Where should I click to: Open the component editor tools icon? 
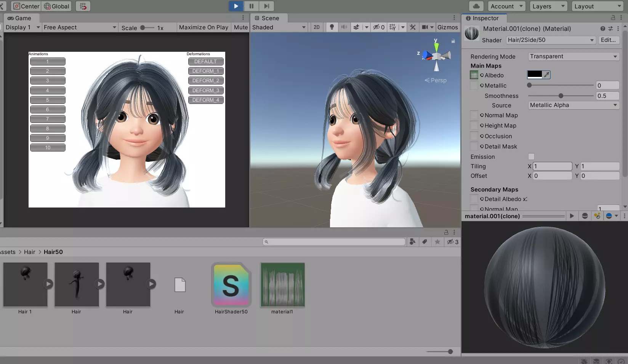pyautogui.click(x=413, y=27)
